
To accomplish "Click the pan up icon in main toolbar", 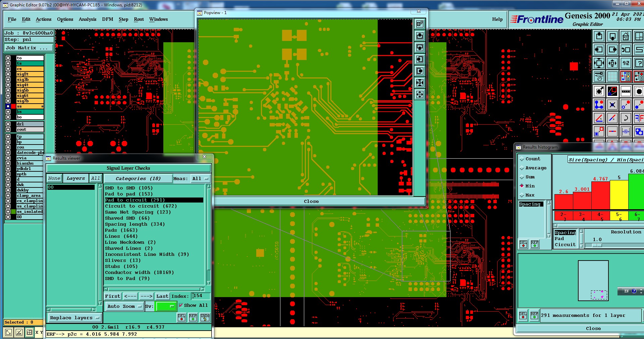I will (599, 36).
